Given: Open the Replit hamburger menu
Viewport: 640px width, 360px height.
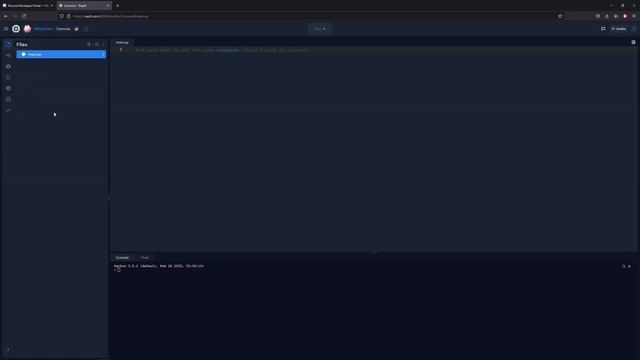Looking at the screenshot, I should (6, 29).
